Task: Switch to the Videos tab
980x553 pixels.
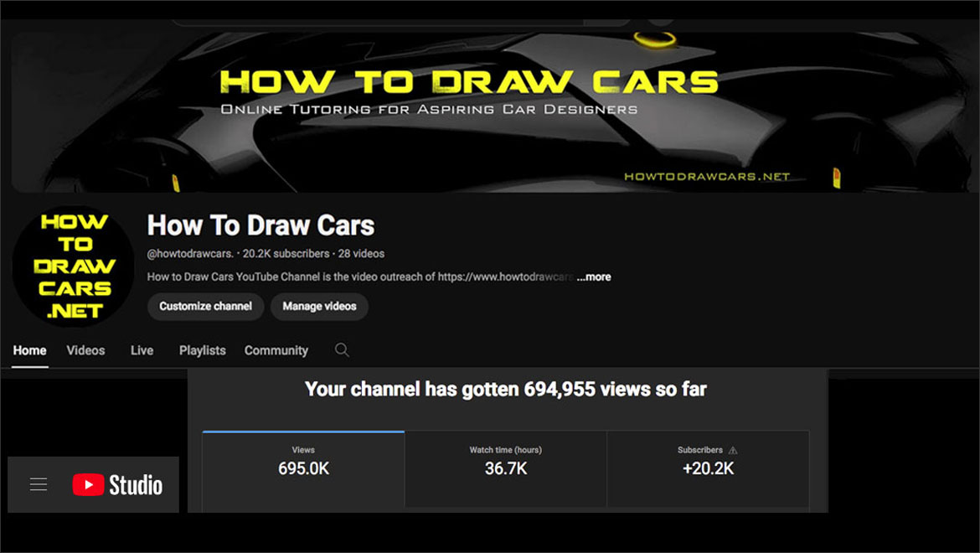Action: (85, 350)
